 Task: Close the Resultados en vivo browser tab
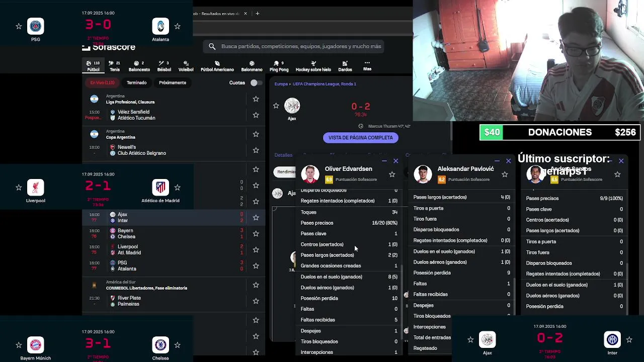click(246, 14)
